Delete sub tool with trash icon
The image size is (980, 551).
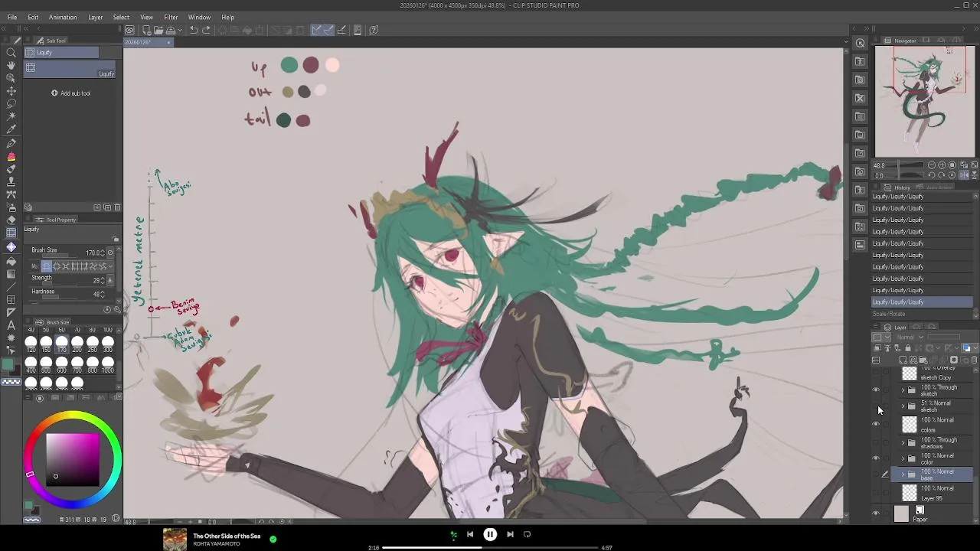pyautogui.click(x=117, y=207)
